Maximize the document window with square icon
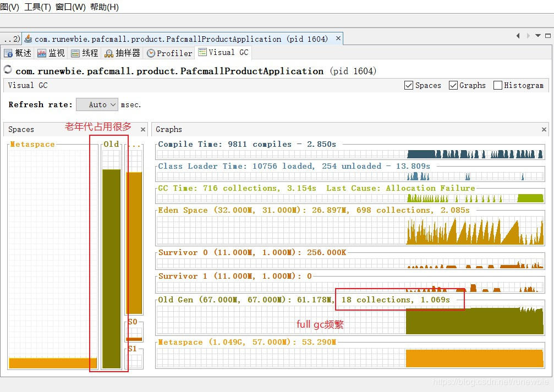 tap(548, 35)
